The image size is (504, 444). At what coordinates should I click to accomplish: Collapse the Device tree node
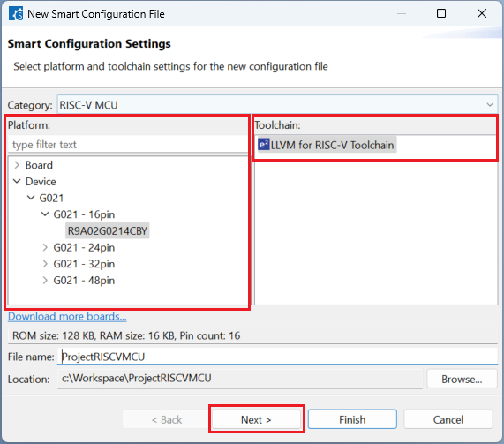click(x=17, y=181)
